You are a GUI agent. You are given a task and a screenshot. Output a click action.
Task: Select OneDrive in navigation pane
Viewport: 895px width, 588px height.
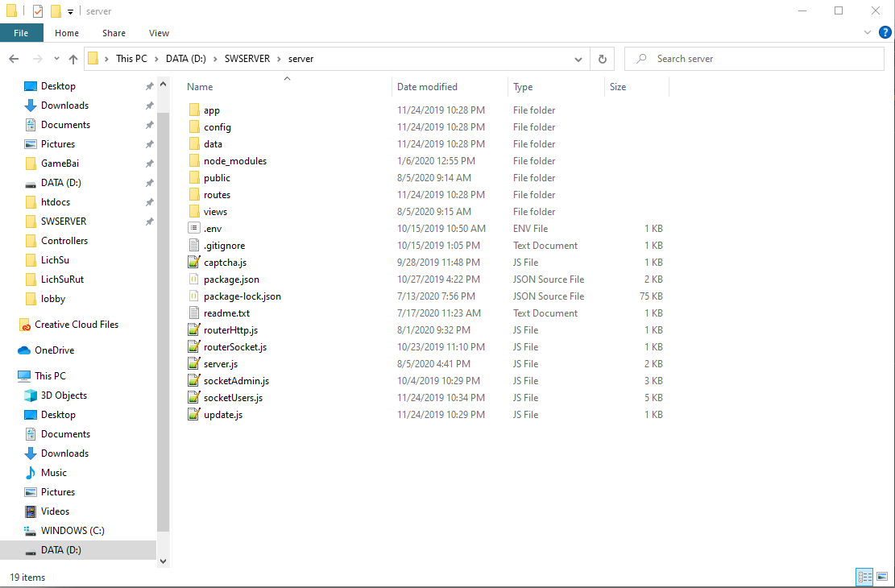click(x=54, y=350)
